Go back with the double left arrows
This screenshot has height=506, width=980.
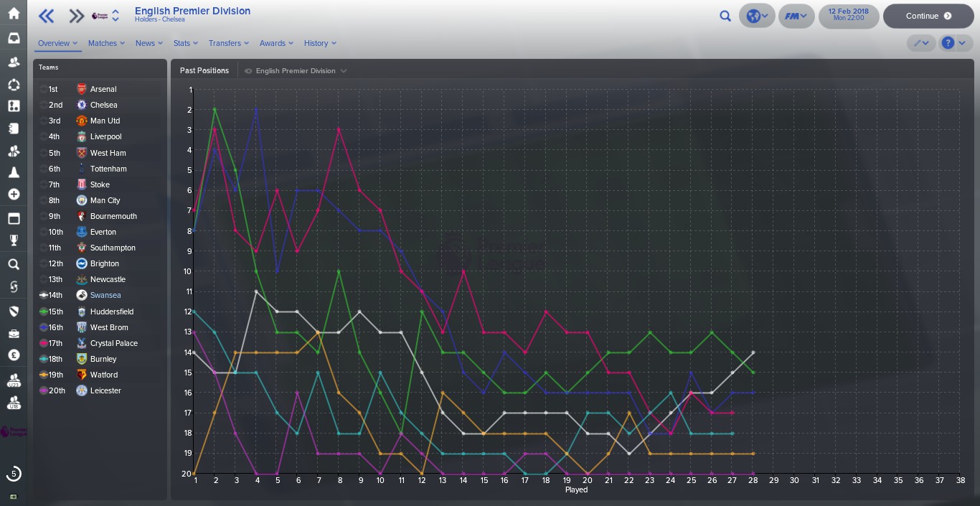(x=46, y=16)
